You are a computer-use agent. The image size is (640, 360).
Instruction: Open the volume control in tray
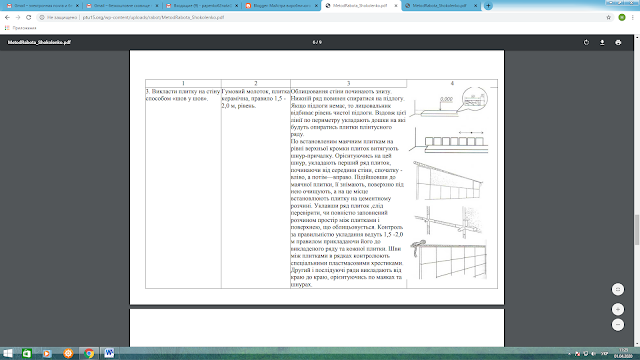point(593,354)
